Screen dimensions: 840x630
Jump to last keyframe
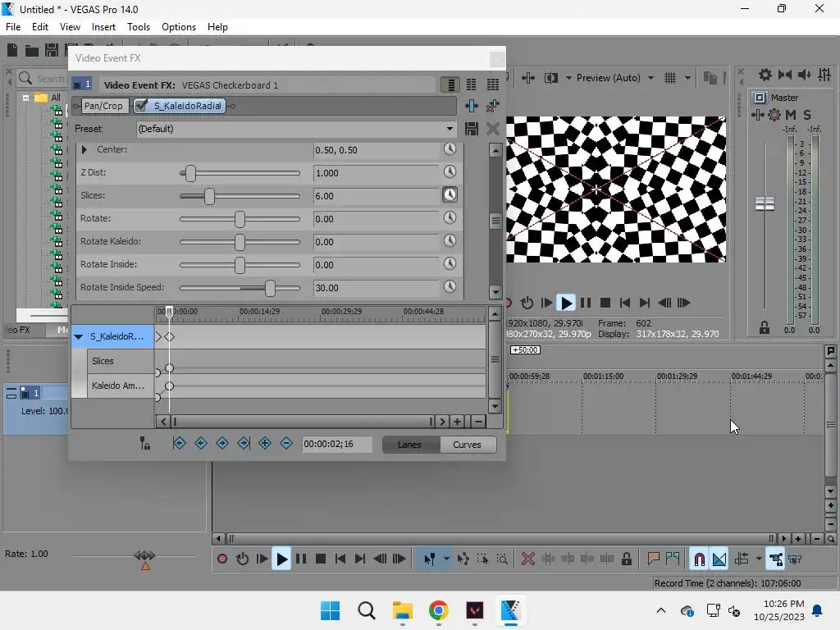tap(244, 443)
